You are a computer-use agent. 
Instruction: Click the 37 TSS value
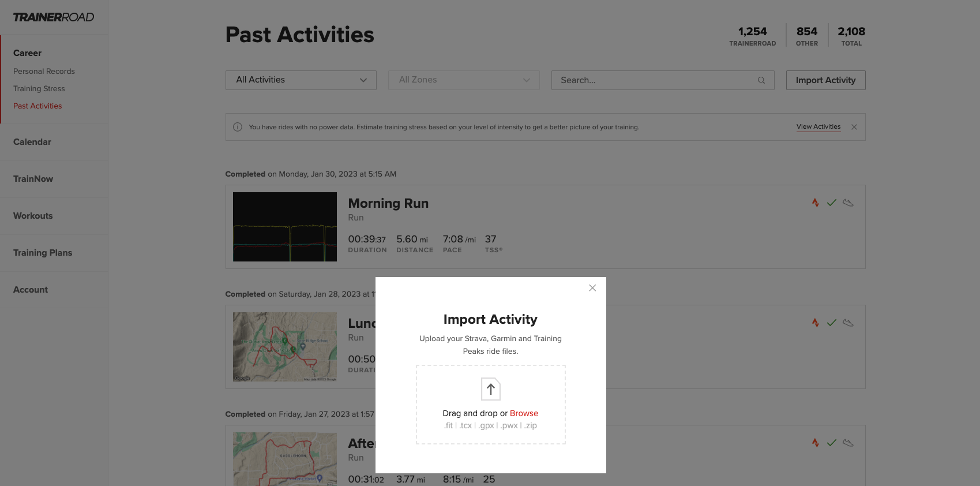[x=491, y=239]
